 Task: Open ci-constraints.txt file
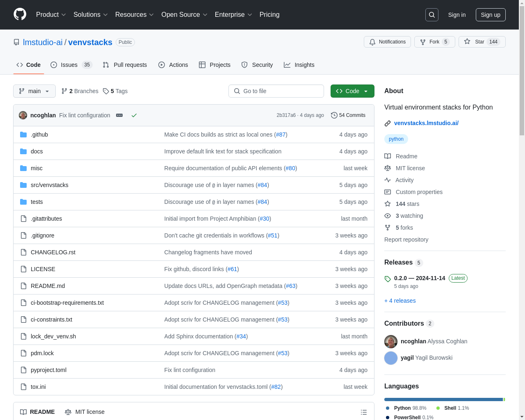click(51, 320)
